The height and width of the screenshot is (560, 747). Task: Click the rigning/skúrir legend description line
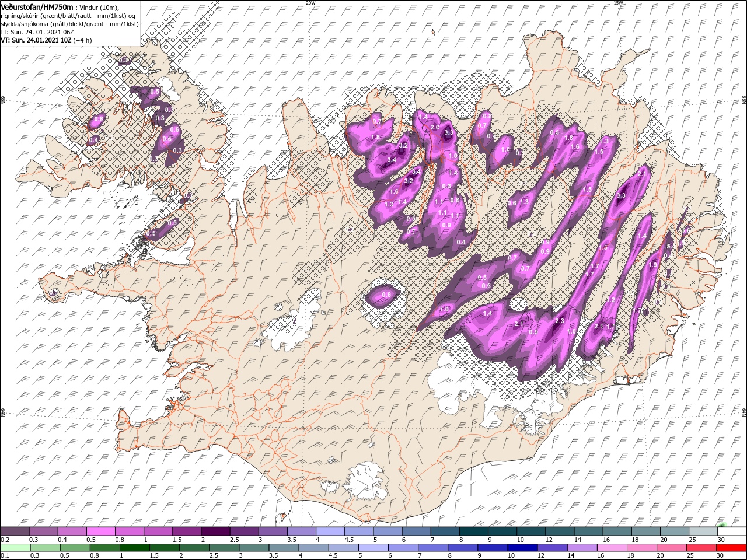coord(67,15)
